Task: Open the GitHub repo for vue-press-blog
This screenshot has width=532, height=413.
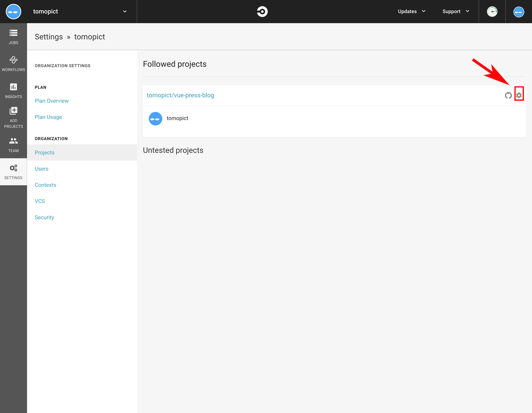Action: coord(508,95)
